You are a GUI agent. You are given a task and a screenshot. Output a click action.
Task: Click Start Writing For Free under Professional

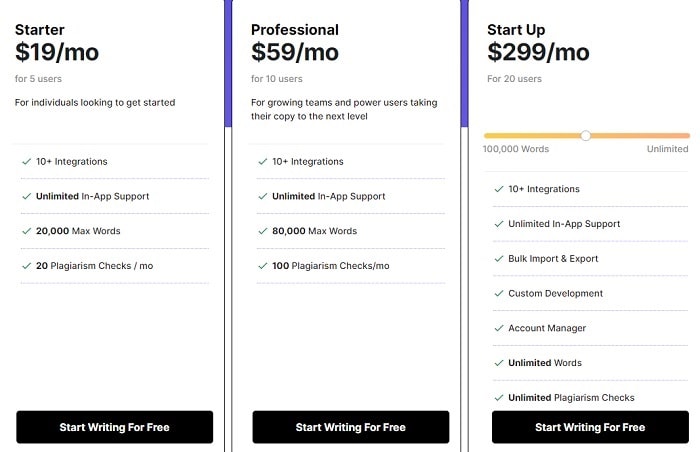(x=351, y=427)
